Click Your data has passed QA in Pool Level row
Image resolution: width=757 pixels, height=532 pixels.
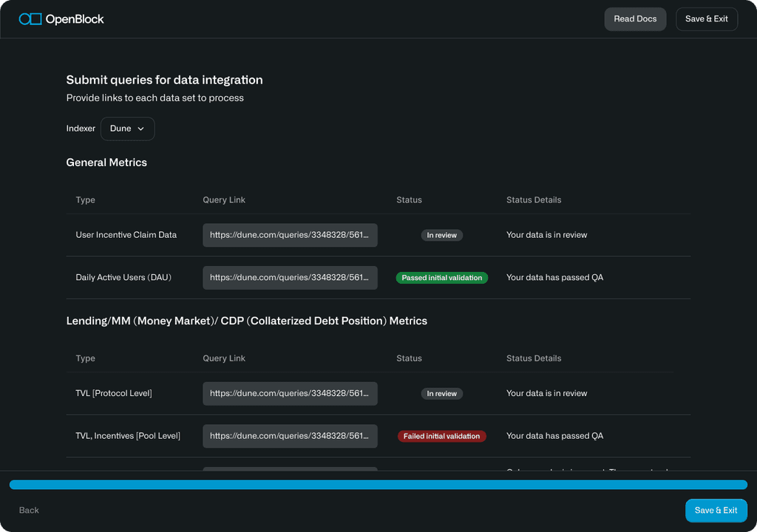(554, 435)
